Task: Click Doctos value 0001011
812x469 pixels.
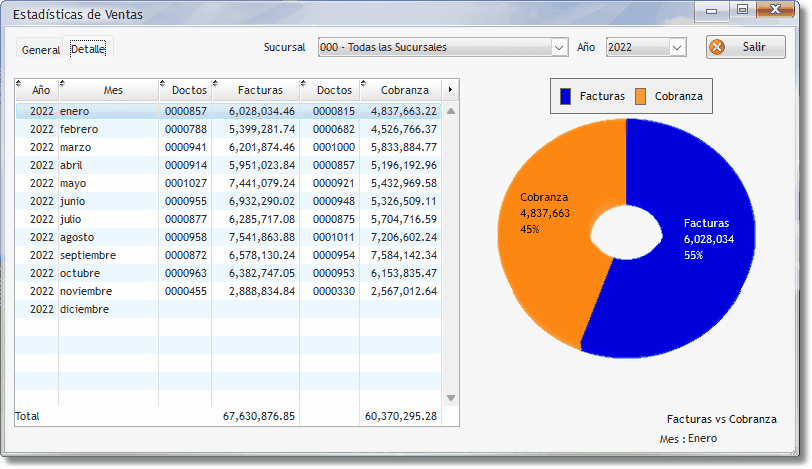Action: coord(334,238)
